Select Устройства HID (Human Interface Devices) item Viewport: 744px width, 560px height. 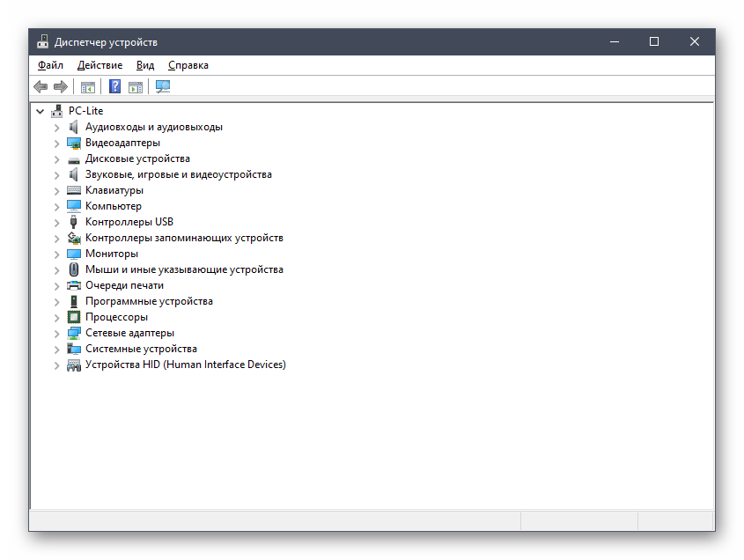click(x=185, y=365)
